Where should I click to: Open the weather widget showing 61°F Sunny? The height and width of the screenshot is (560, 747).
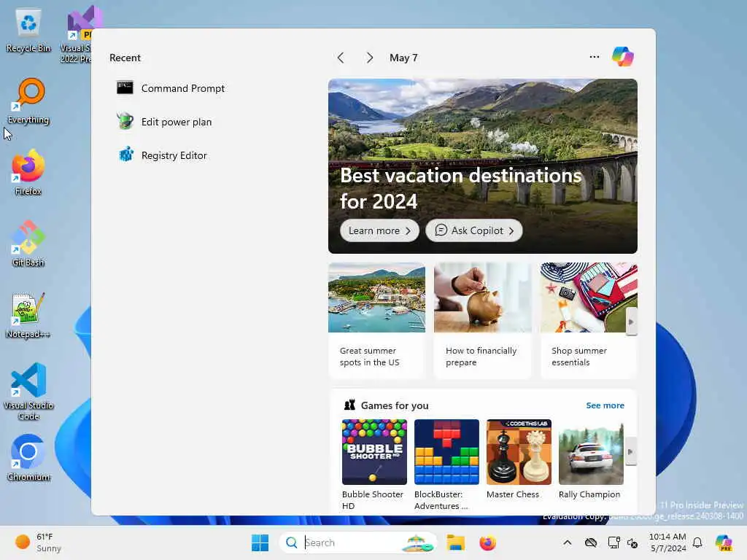pyautogui.click(x=39, y=542)
